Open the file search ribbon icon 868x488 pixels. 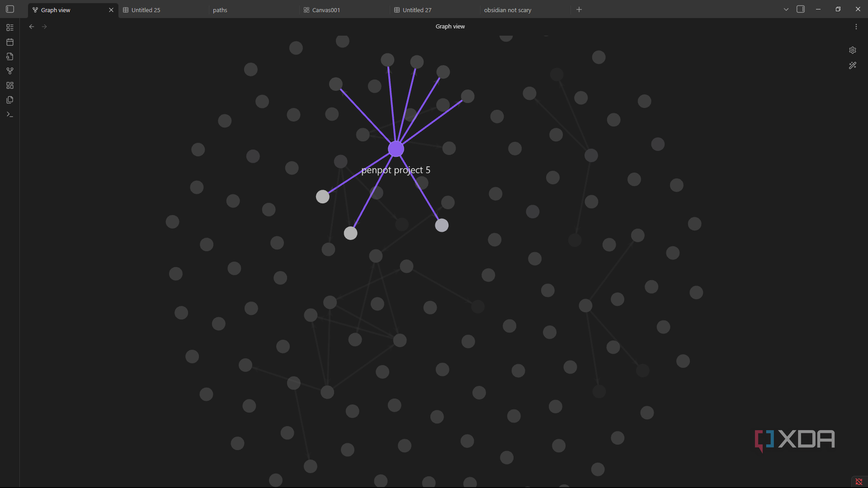point(9,56)
